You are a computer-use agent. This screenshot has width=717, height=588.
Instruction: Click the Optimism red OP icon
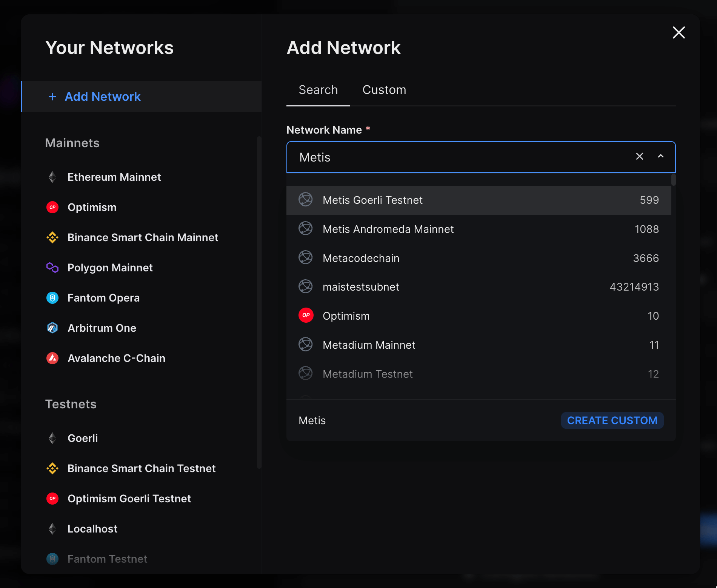52,207
